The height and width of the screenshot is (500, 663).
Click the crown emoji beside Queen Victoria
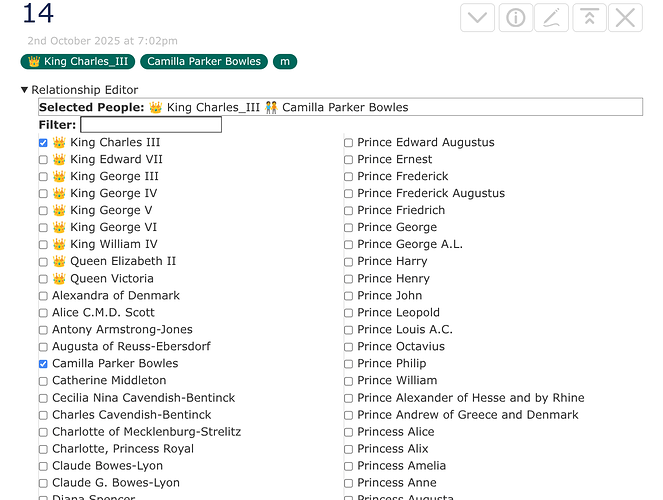point(59,279)
